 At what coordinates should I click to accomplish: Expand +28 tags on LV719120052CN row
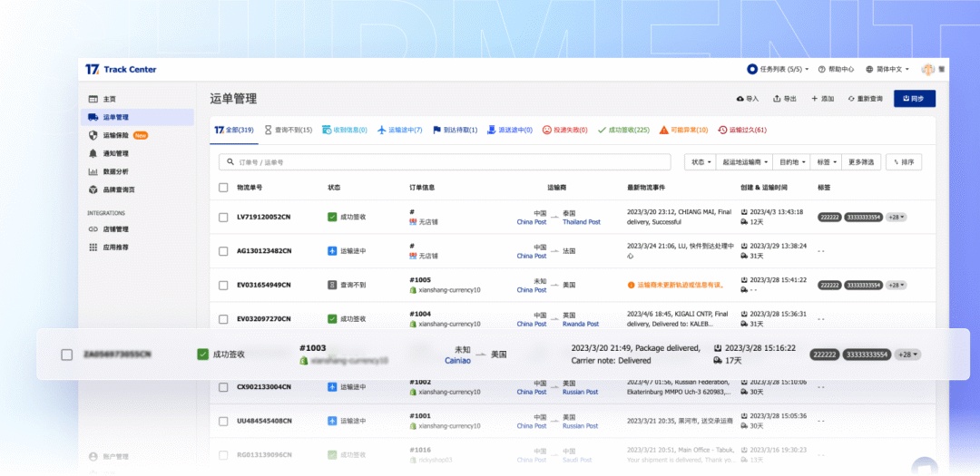tap(897, 217)
